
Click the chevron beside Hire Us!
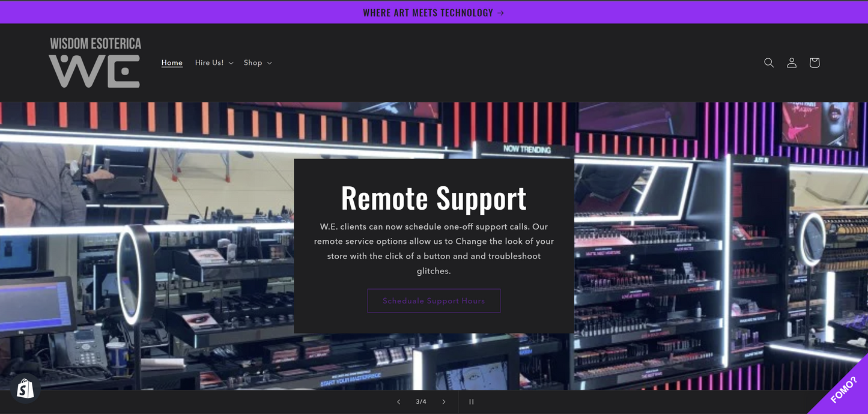coord(231,63)
